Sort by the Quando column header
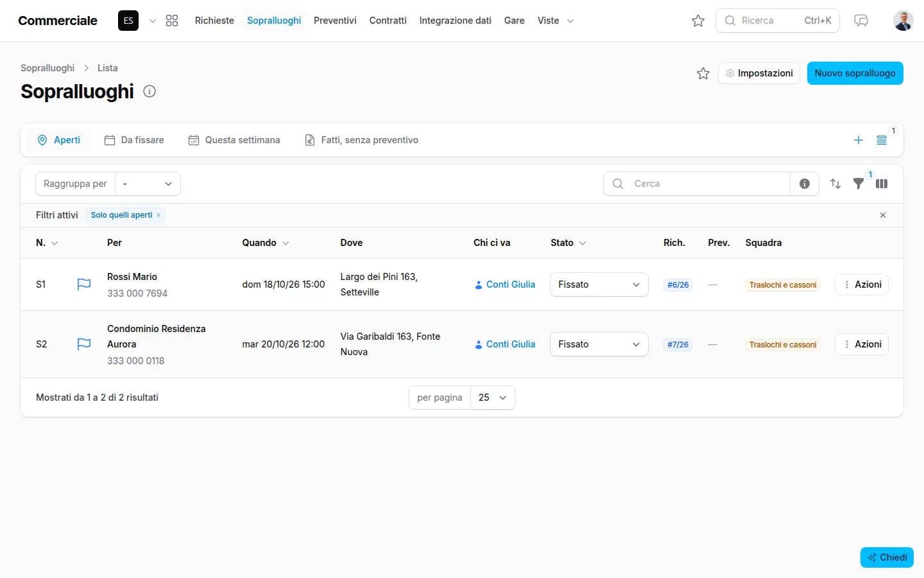 pos(266,243)
